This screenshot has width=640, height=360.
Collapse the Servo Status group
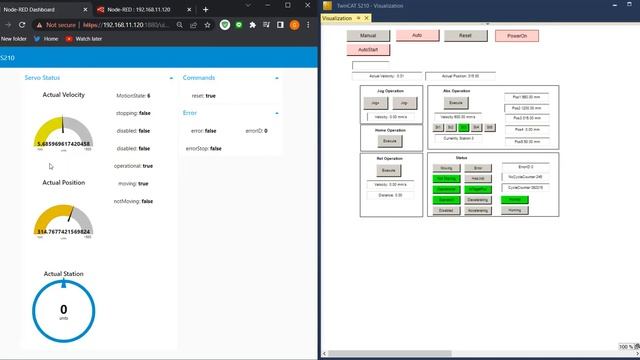171,78
